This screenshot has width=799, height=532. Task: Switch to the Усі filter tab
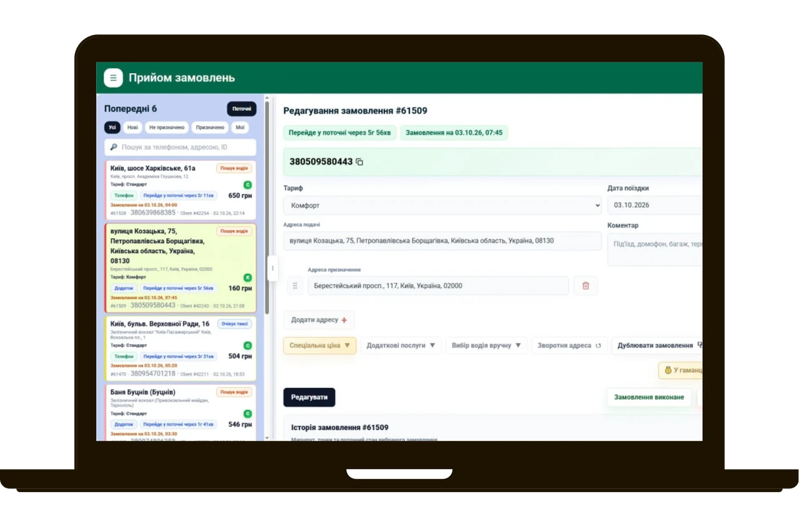pos(112,127)
